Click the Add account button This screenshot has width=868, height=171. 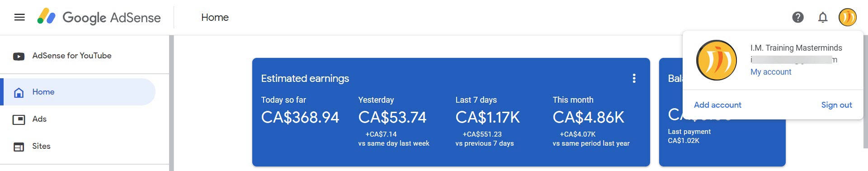pos(717,105)
